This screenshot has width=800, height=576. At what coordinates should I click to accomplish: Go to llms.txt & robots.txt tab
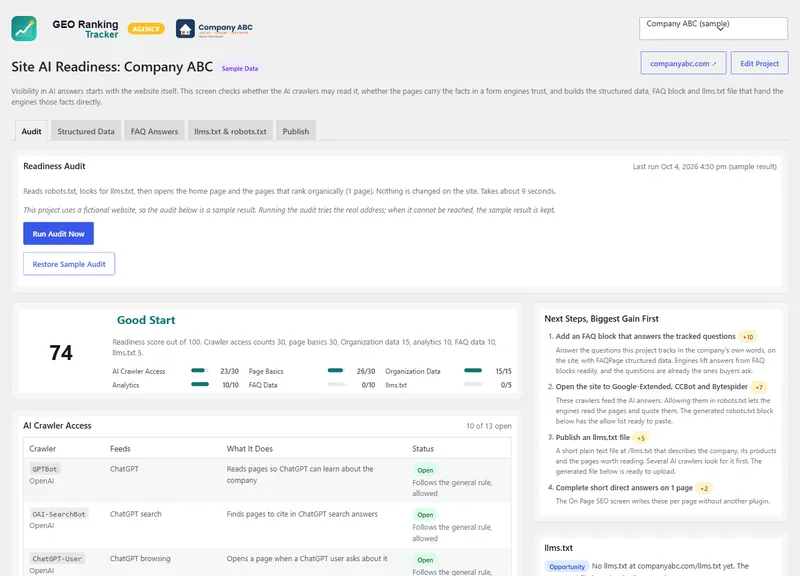point(230,131)
